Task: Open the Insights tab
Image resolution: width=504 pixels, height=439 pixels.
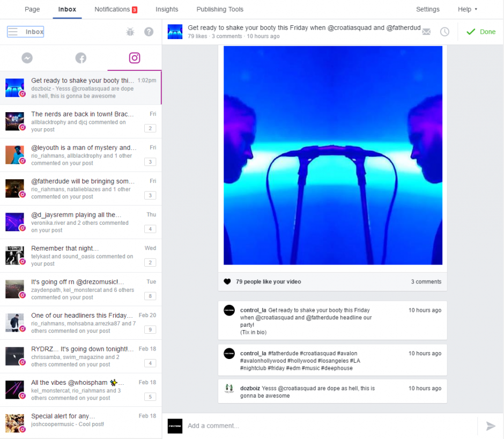Action: tap(167, 9)
